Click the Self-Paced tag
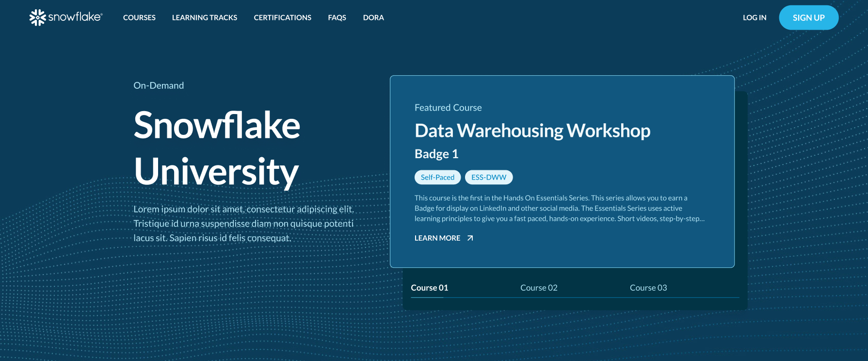 click(x=437, y=178)
